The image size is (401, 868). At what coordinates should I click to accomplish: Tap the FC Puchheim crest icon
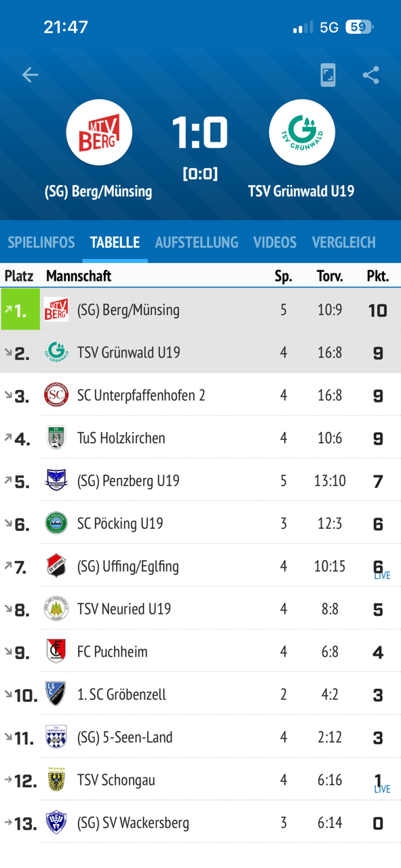[x=56, y=651]
